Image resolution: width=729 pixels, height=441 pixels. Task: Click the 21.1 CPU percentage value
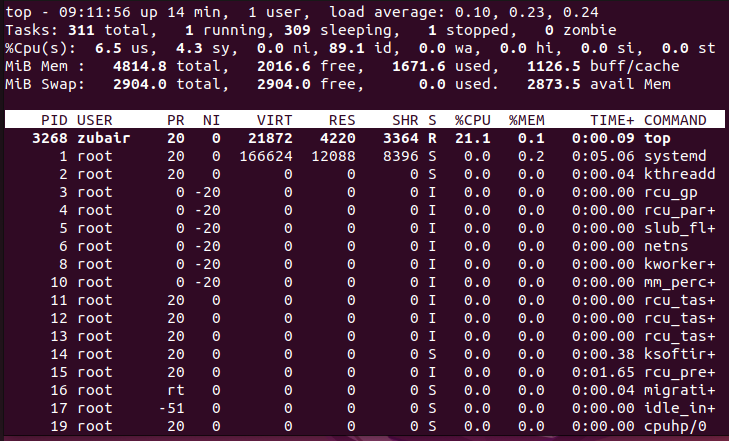click(472, 138)
